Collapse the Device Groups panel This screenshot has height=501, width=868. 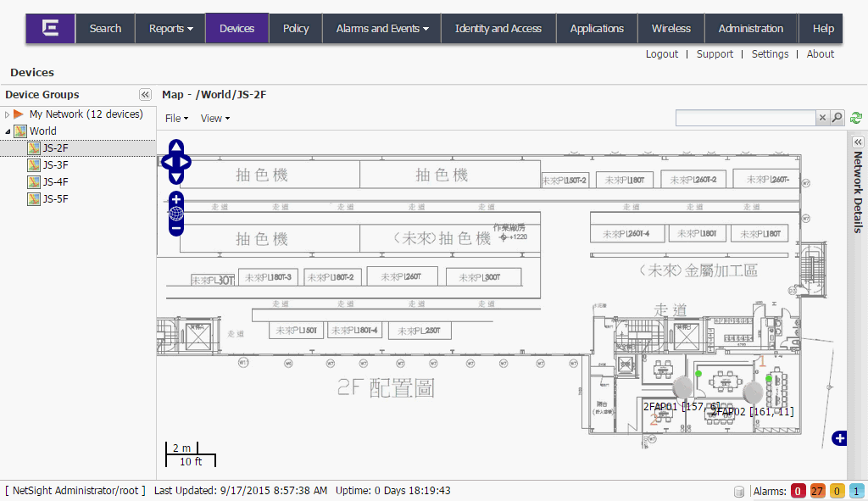(x=145, y=95)
